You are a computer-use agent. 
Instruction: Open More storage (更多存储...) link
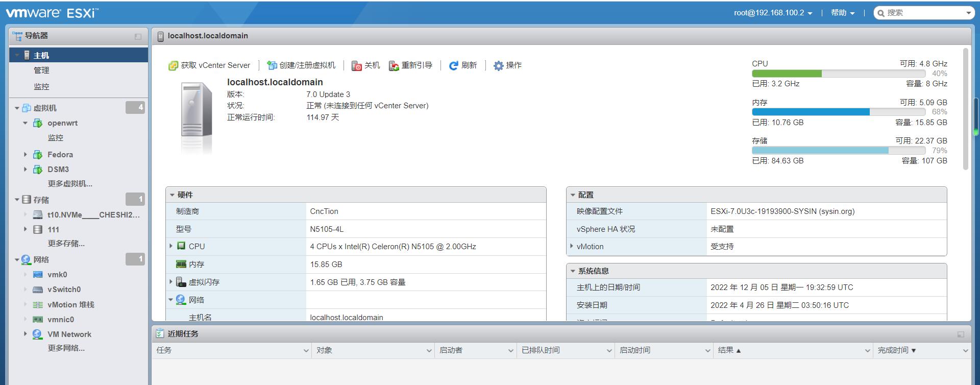[66, 244]
